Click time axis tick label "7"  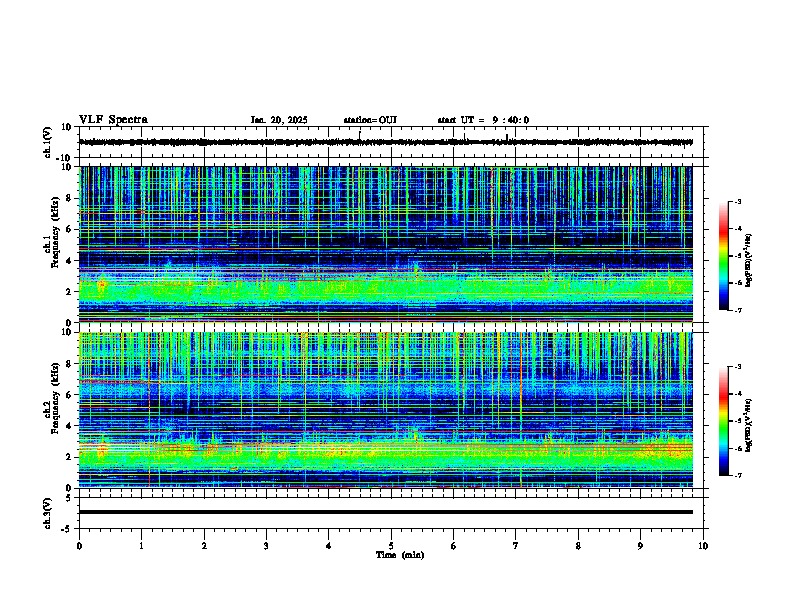(x=516, y=546)
